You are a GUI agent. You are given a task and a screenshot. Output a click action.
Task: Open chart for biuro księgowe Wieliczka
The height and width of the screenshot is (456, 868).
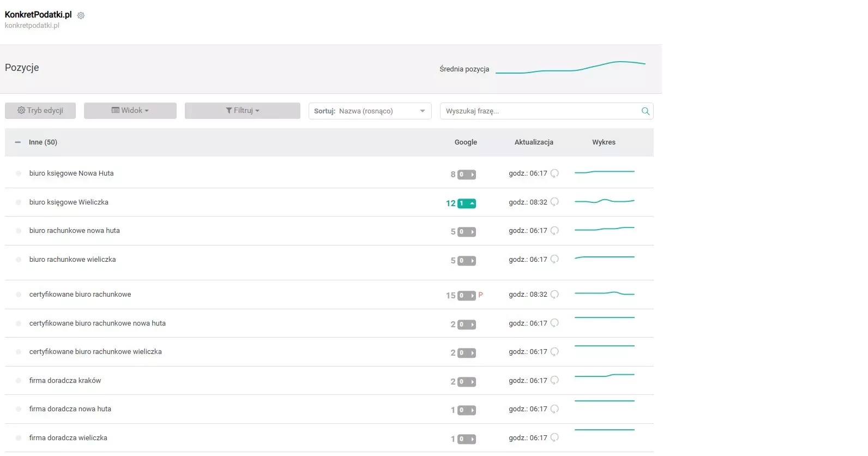click(x=605, y=201)
